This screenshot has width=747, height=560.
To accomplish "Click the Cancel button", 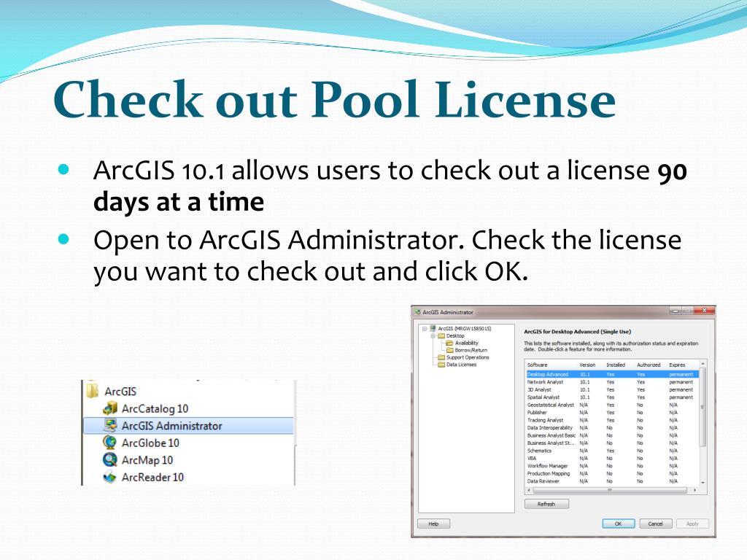I will tap(656, 524).
